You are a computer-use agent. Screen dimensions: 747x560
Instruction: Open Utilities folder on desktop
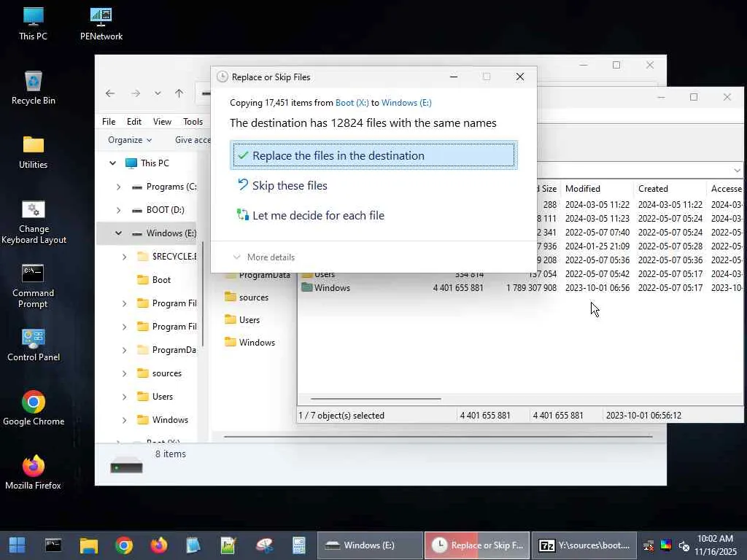click(34, 152)
